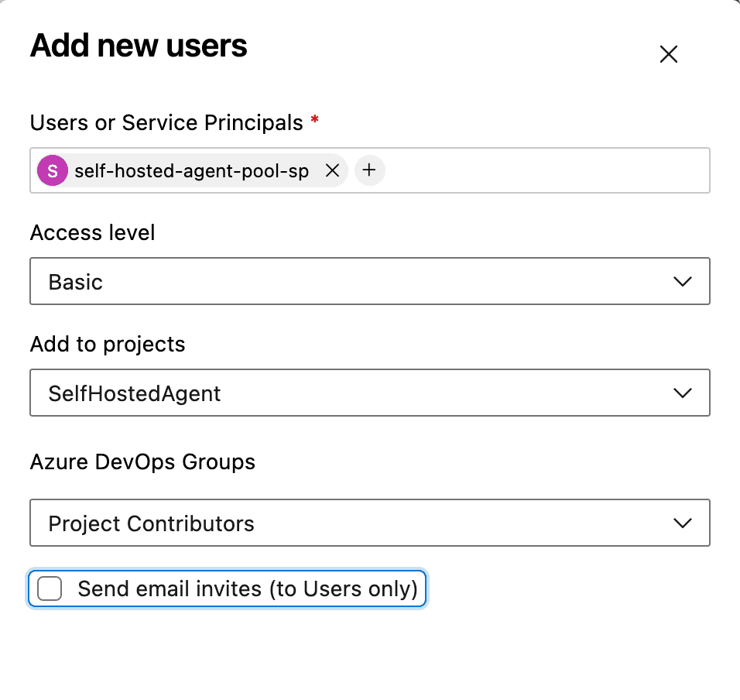Remove the self-hosted-agent-pool-sp chip
The width and height of the screenshot is (740, 700).
332,171
